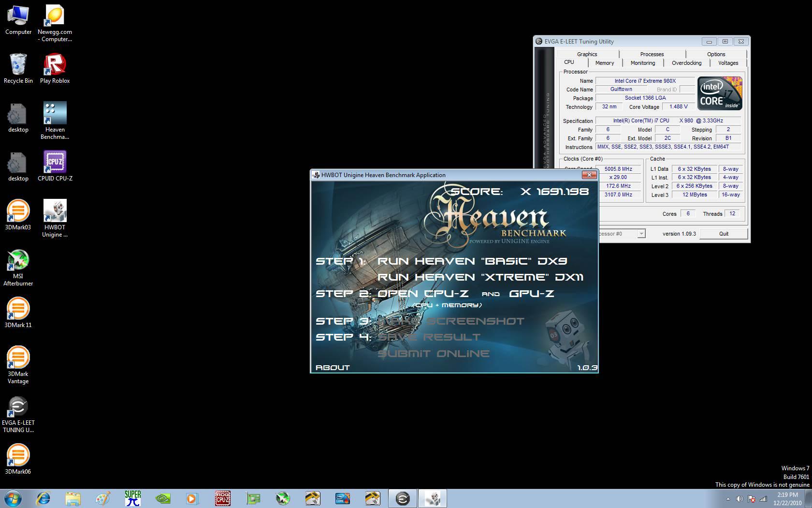Screen dimensions: 812x508
Task: Open the clock showing 2:19 PM
Action: click(788, 499)
